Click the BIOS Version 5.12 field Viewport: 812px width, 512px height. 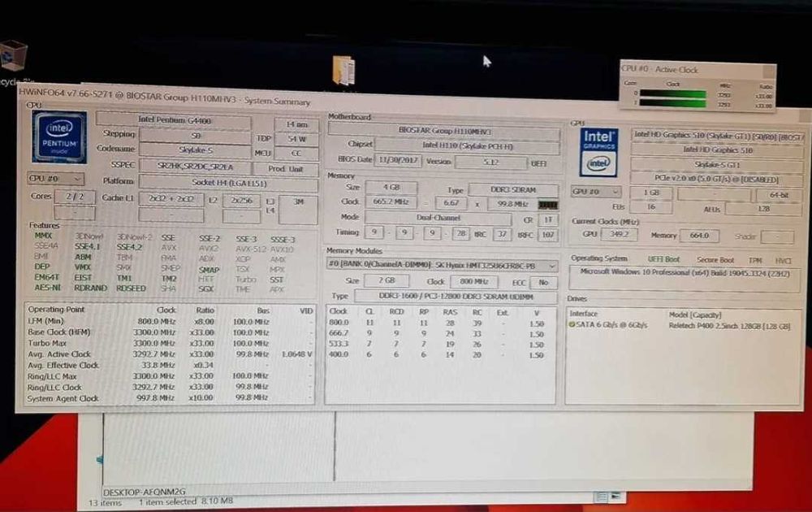pyautogui.click(x=490, y=163)
